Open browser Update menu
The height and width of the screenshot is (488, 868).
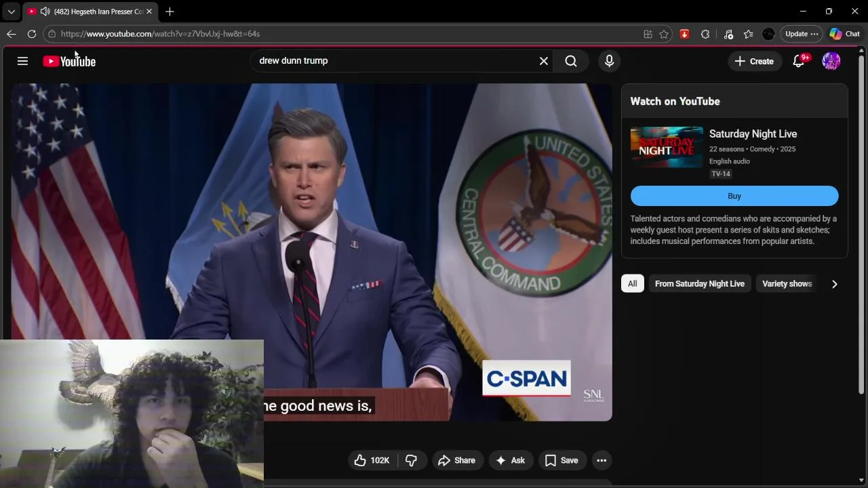pos(802,34)
